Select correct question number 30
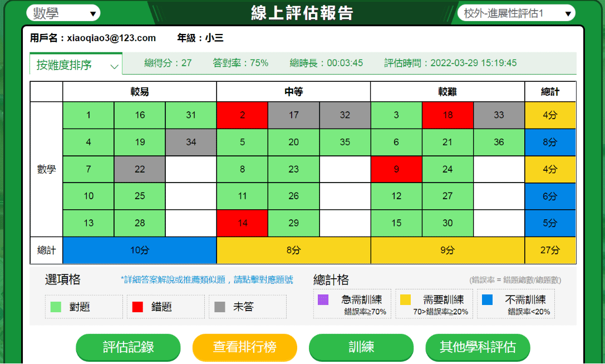 (447, 223)
